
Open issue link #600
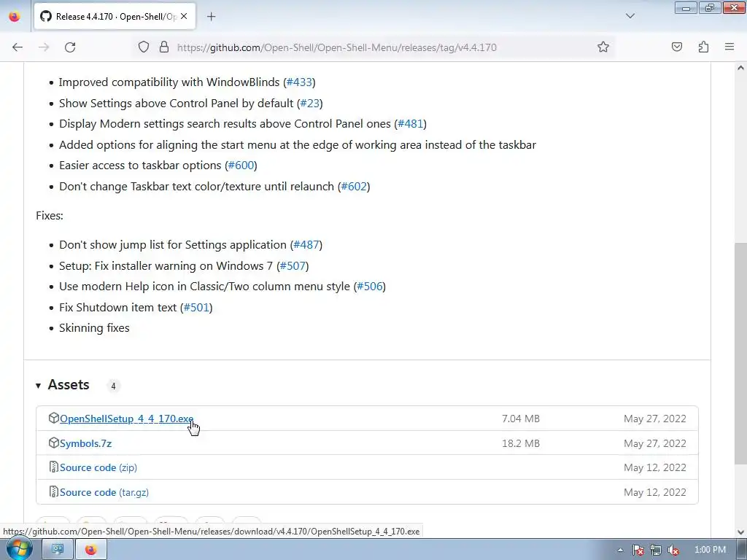(x=241, y=166)
